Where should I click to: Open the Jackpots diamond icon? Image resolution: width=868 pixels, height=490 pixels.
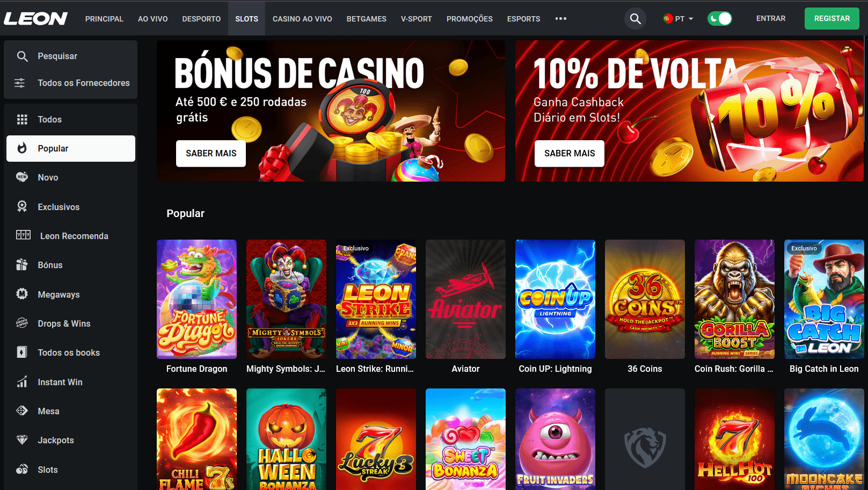tap(22, 439)
